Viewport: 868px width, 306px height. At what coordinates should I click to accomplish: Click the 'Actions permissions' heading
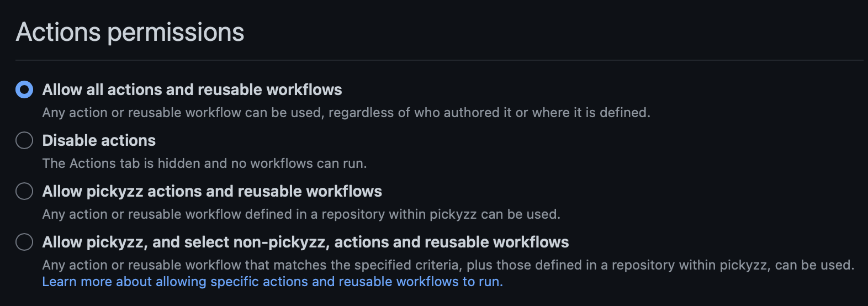(x=130, y=32)
